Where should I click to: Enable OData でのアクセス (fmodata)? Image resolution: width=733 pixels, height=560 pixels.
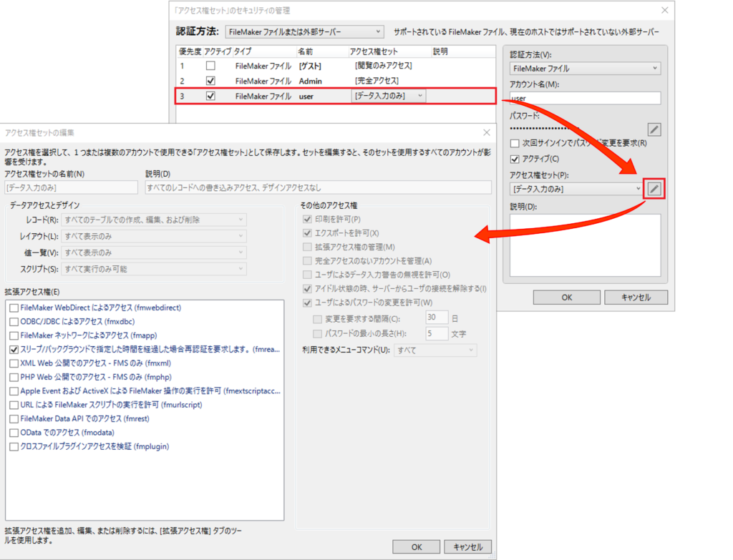14,433
